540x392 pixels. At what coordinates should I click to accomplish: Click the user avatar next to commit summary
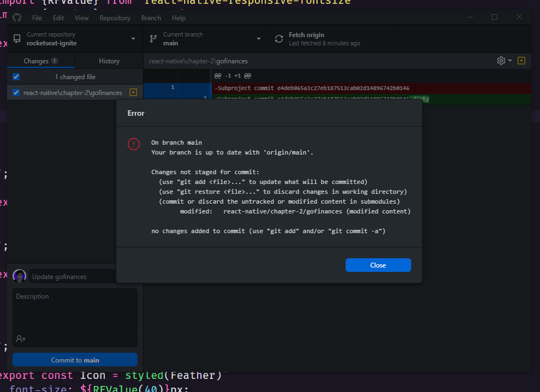pos(19,276)
